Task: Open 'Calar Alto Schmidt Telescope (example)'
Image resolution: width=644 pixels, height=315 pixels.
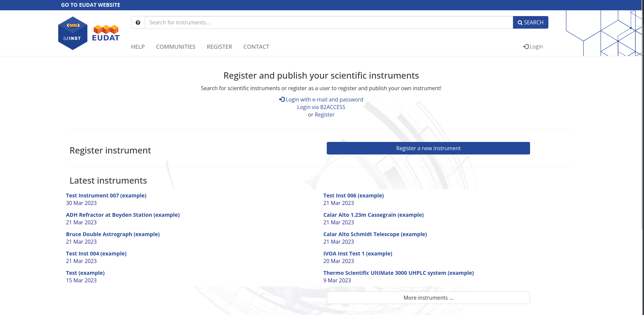Action: coord(375,234)
